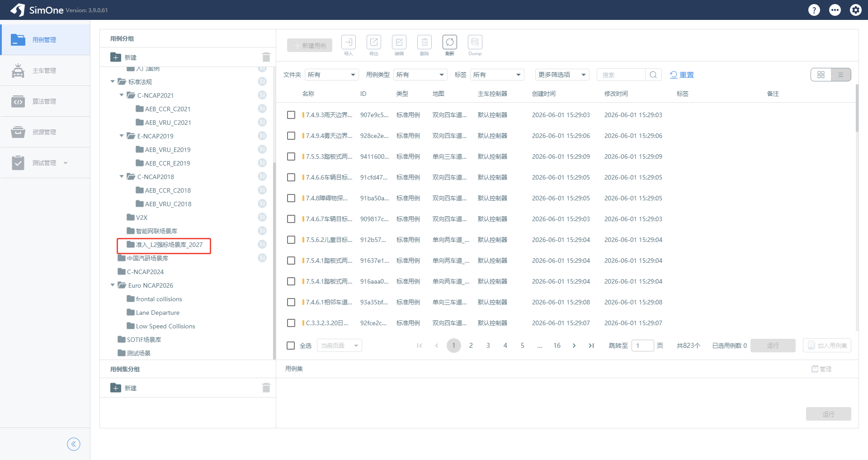The width and height of the screenshot is (868, 460).
Task: Open 主车管理 in the sidebar
Action: [45, 71]
